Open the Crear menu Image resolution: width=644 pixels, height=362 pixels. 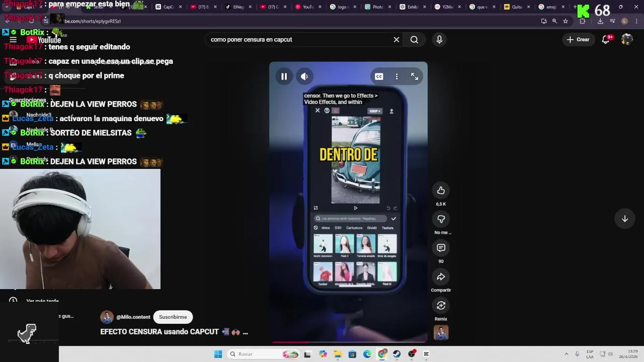click(x=578, y=40)
